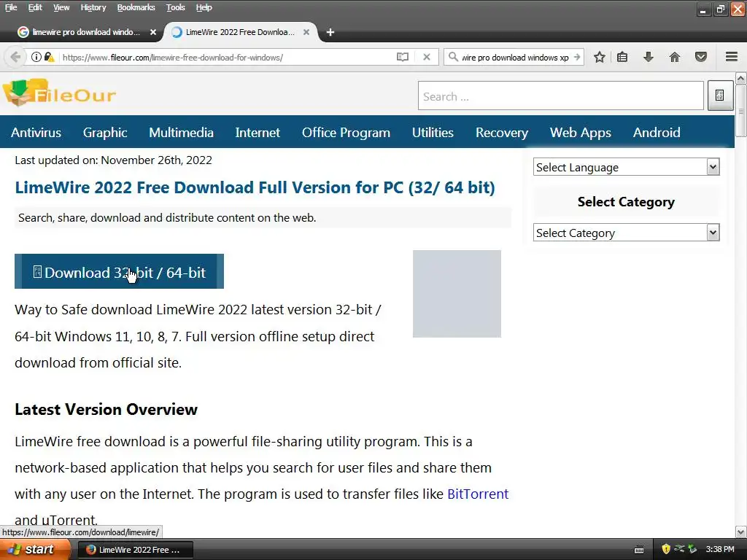Open the Edit menu
The width and height of the screenshot is (747, 560).
pos(35,7)
